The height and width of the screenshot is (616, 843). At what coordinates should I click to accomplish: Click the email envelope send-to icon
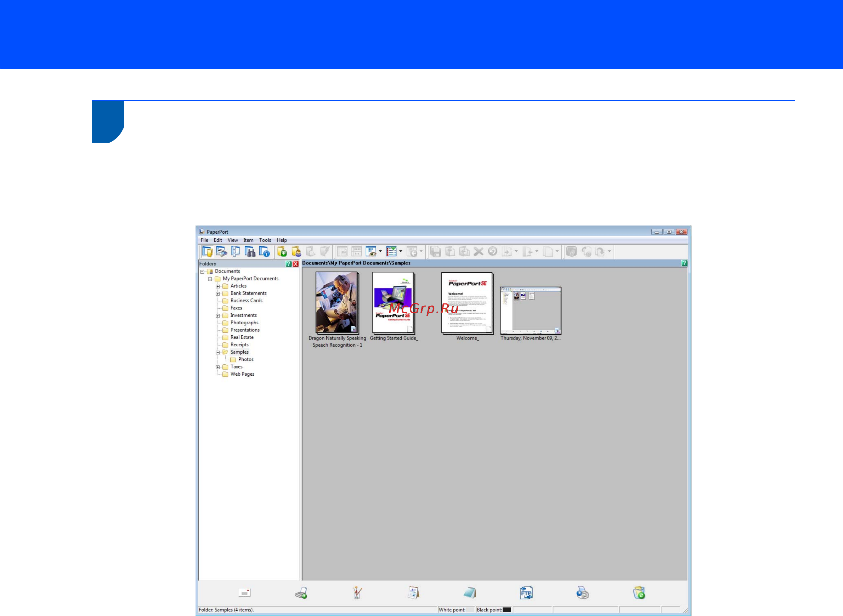pyautogui.click(x=245, y=593)
